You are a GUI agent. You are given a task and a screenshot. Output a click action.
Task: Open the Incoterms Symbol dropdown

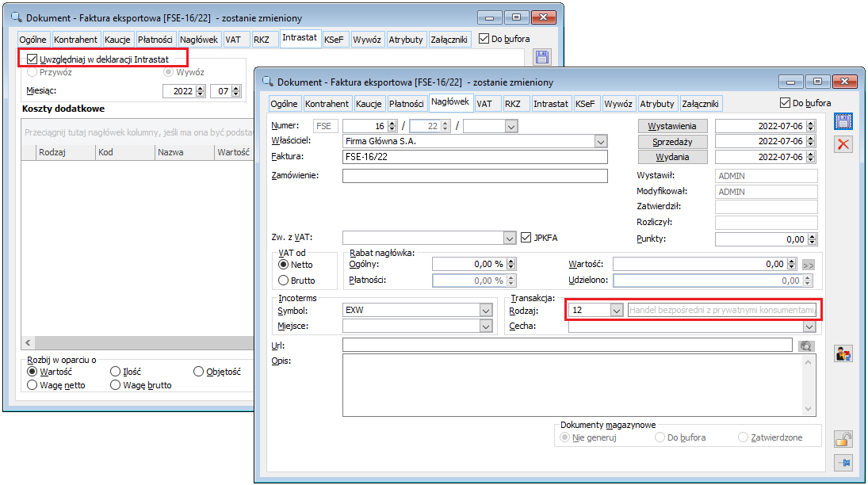tap(485, 311)
